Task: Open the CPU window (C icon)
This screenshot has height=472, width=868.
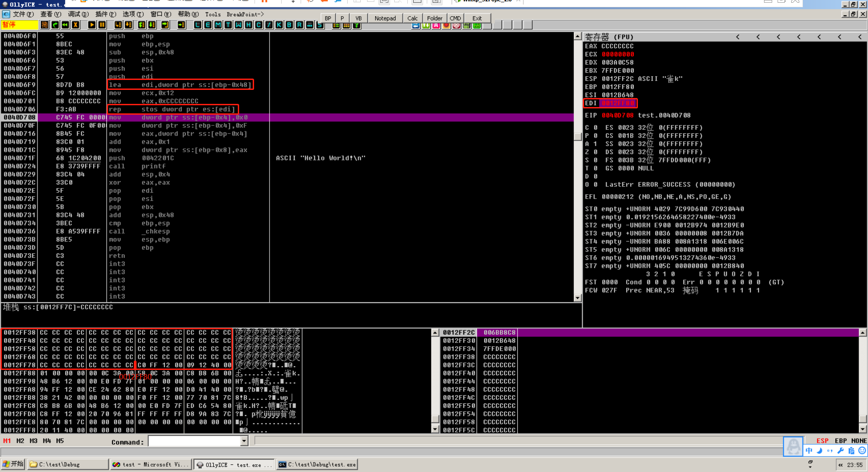Action: point(259,25)
